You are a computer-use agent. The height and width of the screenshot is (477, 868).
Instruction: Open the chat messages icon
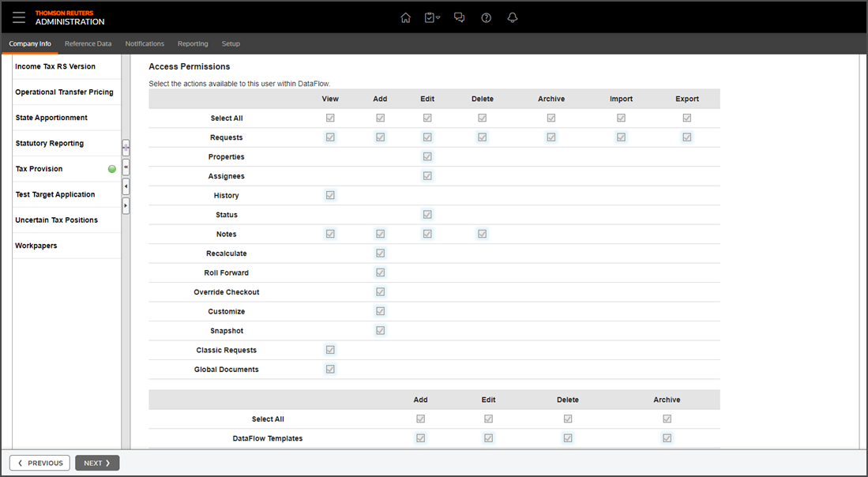[459, 17]
